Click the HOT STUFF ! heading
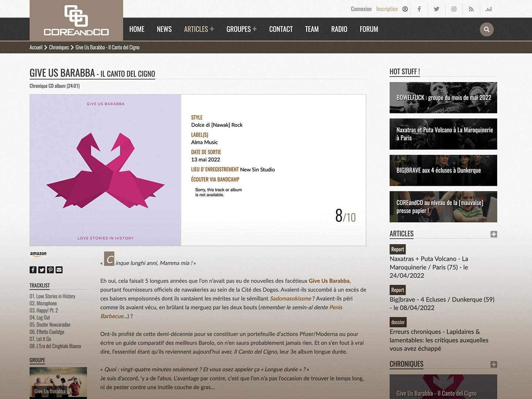This screenshot has width=532, height=399. (405, 72)
